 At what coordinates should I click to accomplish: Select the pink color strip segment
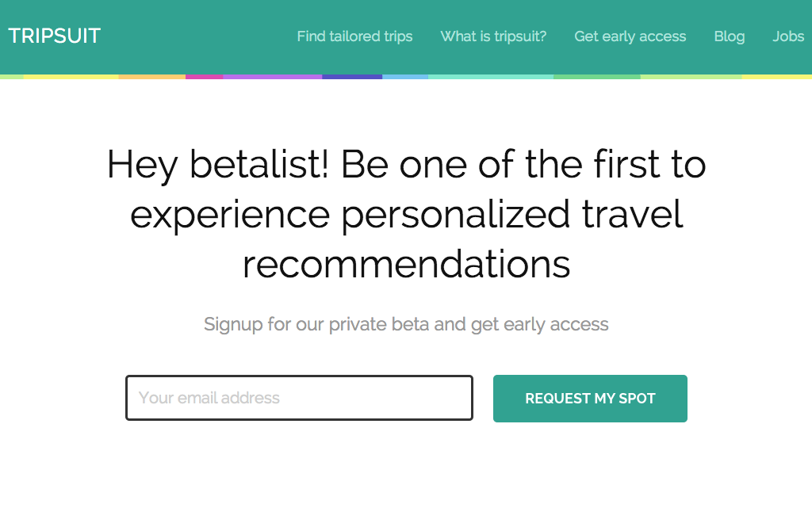click(x=205, y=77)
